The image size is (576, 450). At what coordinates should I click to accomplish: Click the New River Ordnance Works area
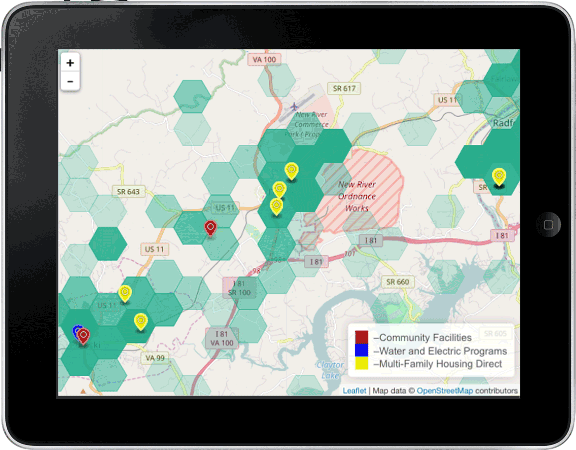point(357,196)
